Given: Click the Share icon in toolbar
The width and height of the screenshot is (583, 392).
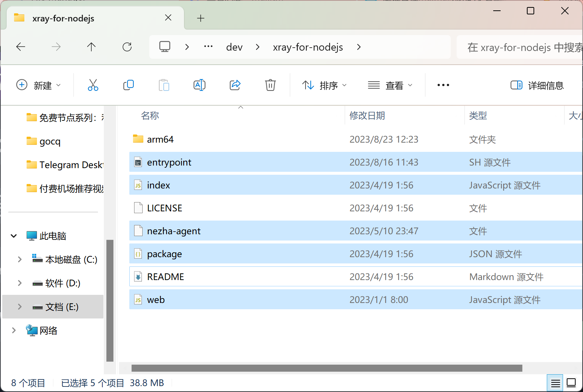Looking at the screenshot, I should (235, 85).
